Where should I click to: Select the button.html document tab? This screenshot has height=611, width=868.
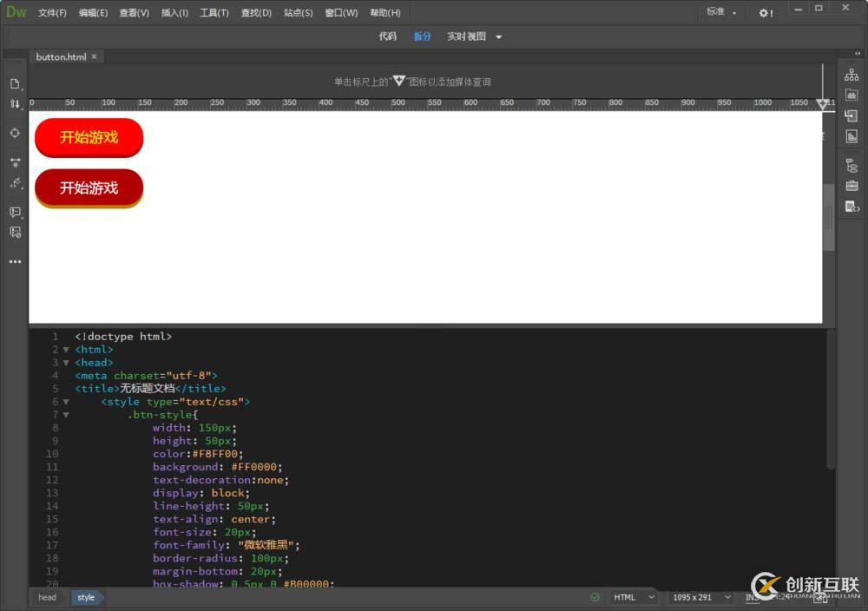pos(61,56)
